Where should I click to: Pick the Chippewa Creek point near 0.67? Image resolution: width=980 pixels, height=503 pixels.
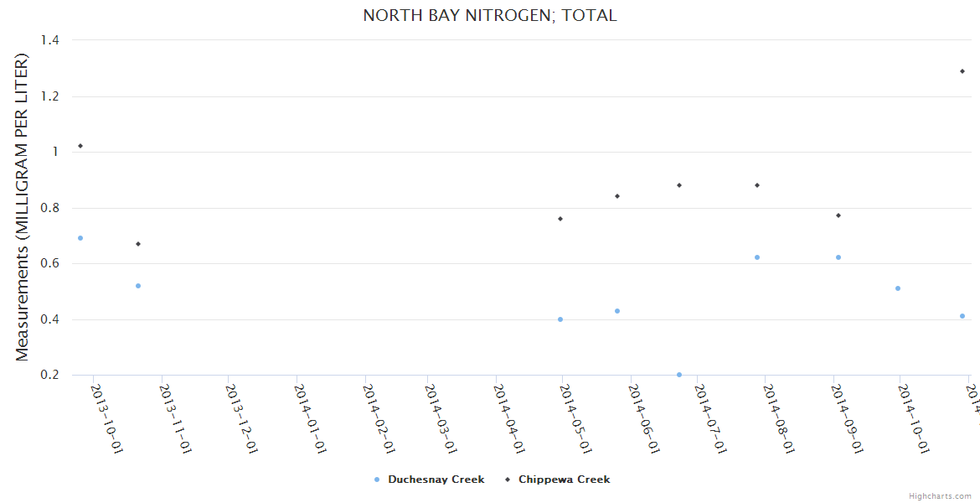(x=138, y=244)
